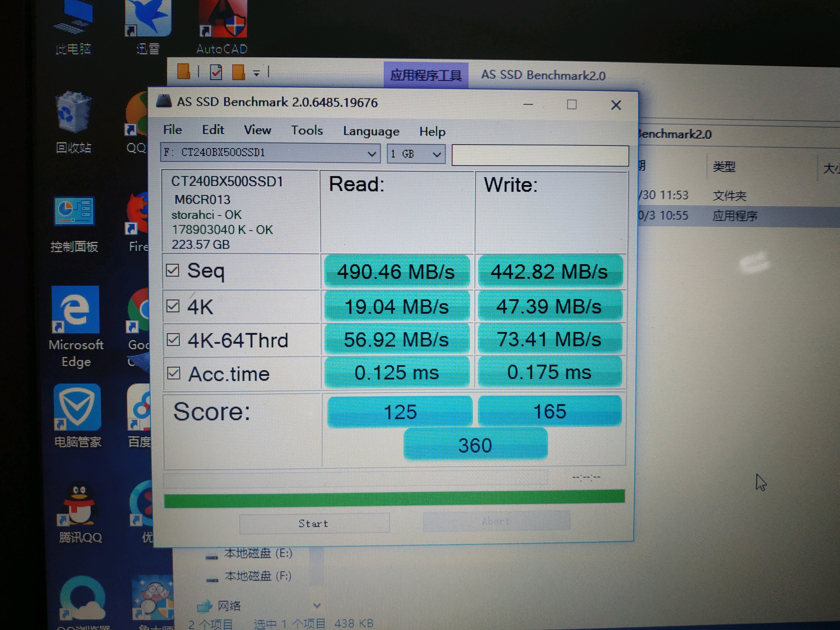840x630 pixels.
Task: Open the Firefox desktop shortcut
Action: [138, 222]
